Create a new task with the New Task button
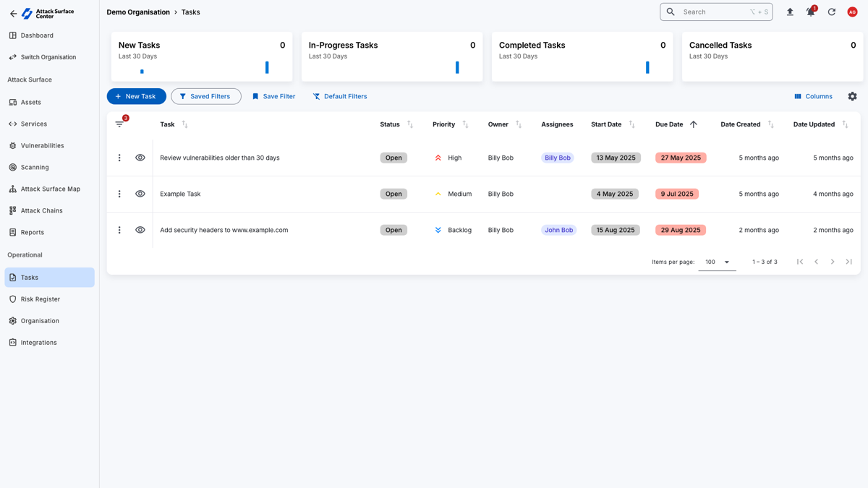Screen dimensions: 868x488 coord(136,96)
